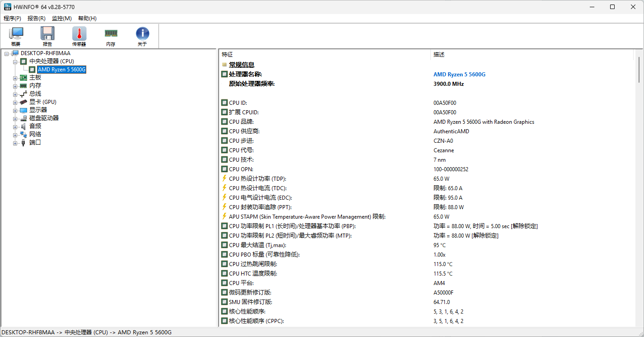644x337 pixels.
Task: Click the Cezanne codename value
Action: (443, 150)
